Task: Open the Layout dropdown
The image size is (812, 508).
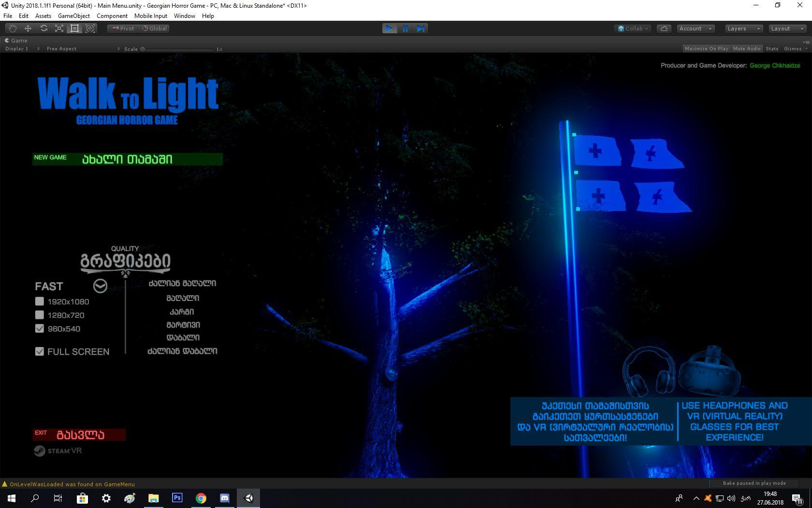Action: click(787, 29)
